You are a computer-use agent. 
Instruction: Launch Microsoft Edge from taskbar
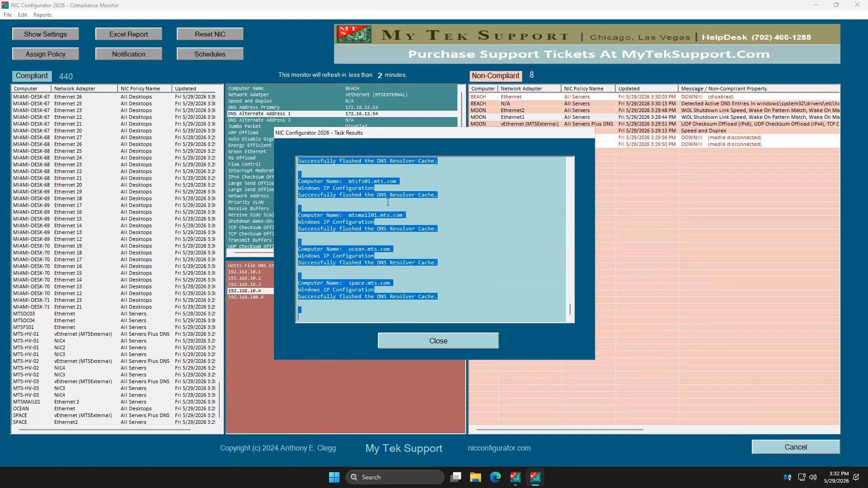tap(495, 477)
